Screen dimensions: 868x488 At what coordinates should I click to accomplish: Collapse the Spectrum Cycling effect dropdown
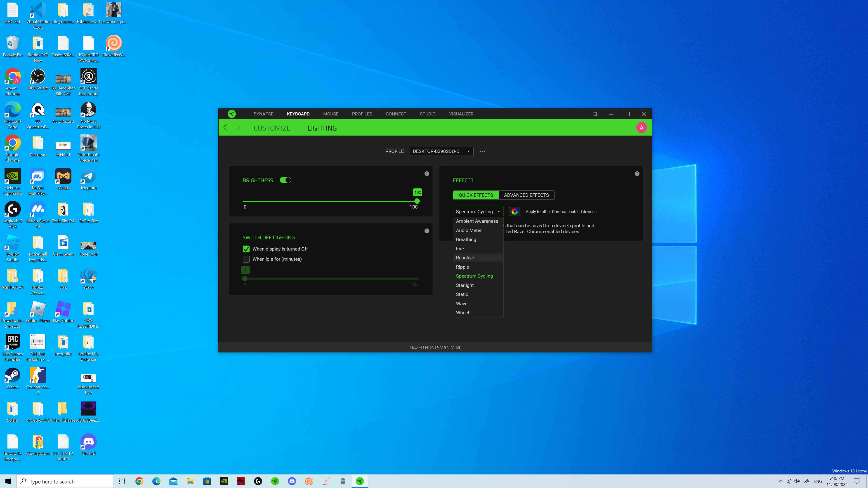click(478, 211)
